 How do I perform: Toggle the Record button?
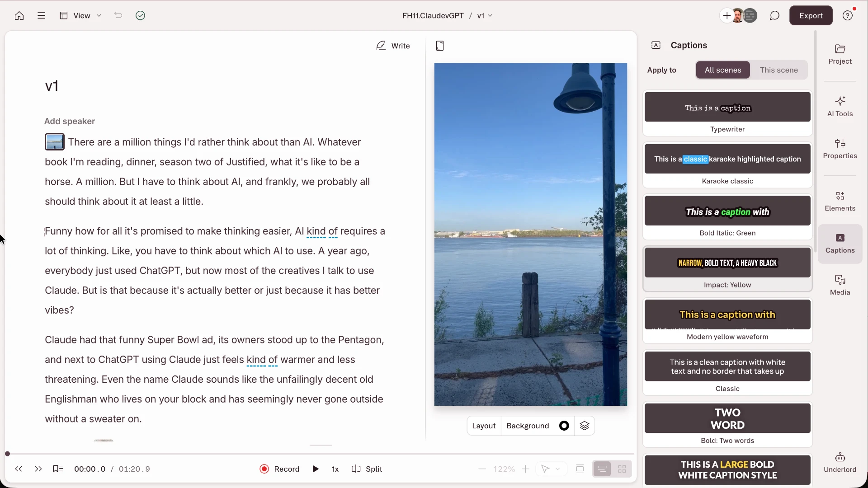click(279, 469)
